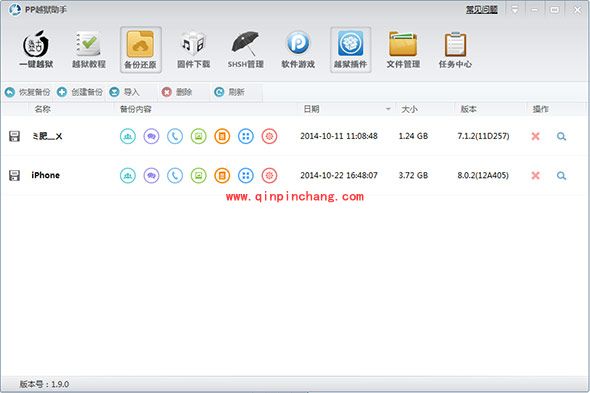Image resolution: width=590 pixels, height=393 pixels.
Task: Open 任务中心 task center
Action: [x=455, y=50]
